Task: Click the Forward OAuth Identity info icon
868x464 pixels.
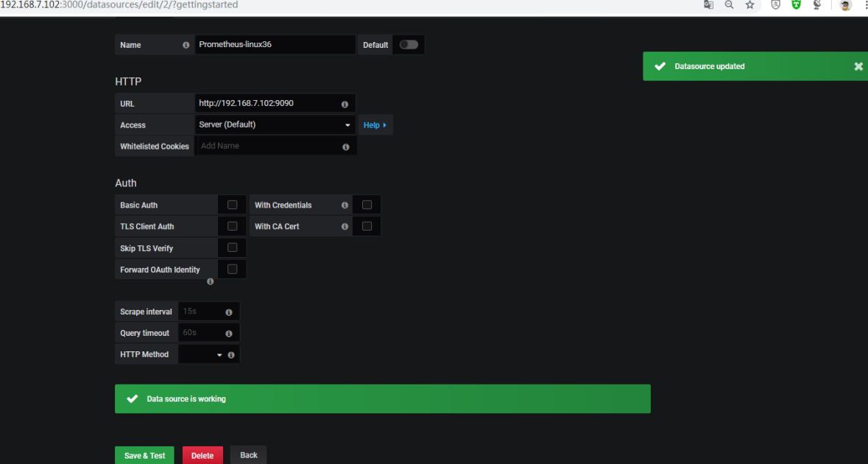Action: [211, 281]
